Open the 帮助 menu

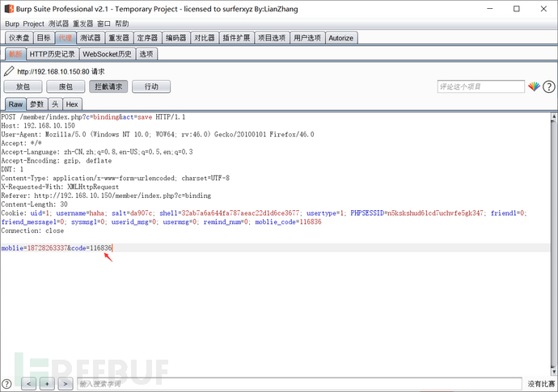121,23
